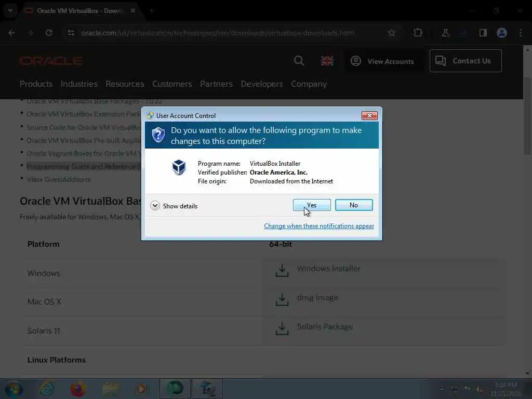
Task: Open the Chrome labs flask icon
Action: pos(445,33)
